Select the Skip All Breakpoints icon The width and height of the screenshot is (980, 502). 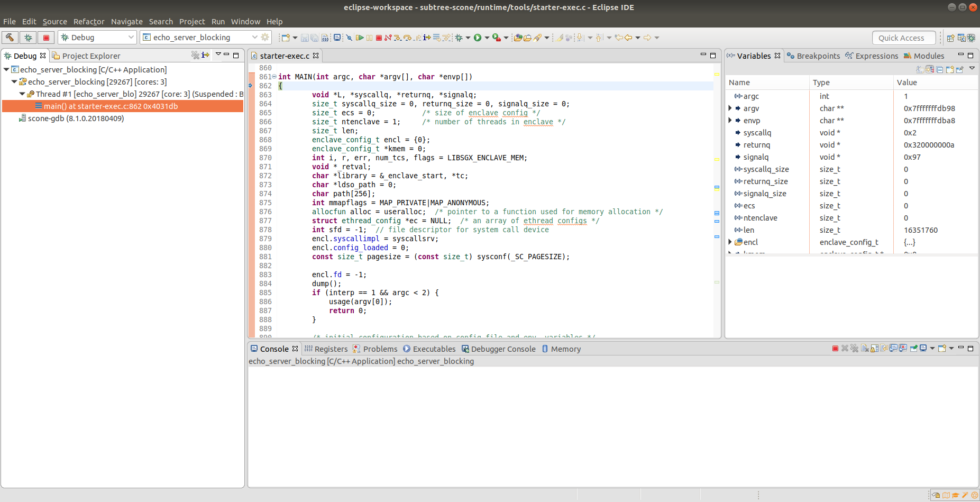point(350,37)
